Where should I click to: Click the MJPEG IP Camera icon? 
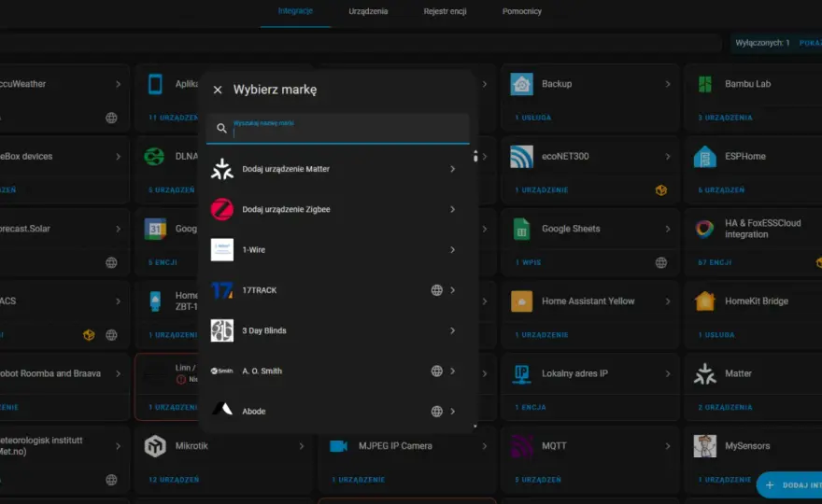339,446
